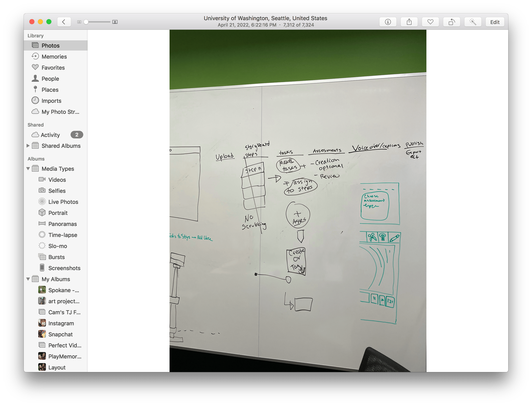The height and width of the screenshot is (406, 532).
Task: Click the Info button in toolbar
Action: [388, 22]
